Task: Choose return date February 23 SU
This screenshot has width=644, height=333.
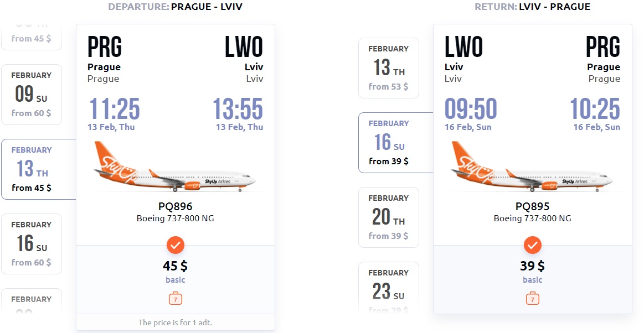Action: (389, 288)
